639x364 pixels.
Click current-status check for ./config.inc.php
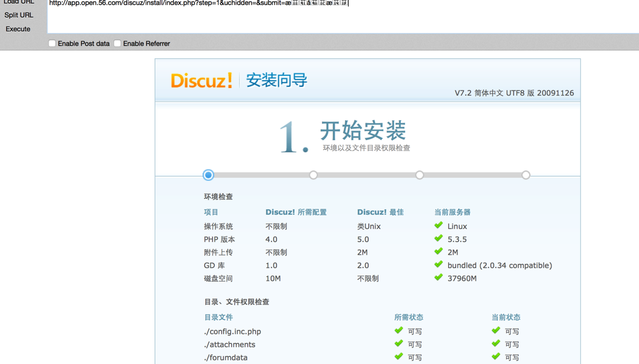pyautogui.click(x=496, y=330)
